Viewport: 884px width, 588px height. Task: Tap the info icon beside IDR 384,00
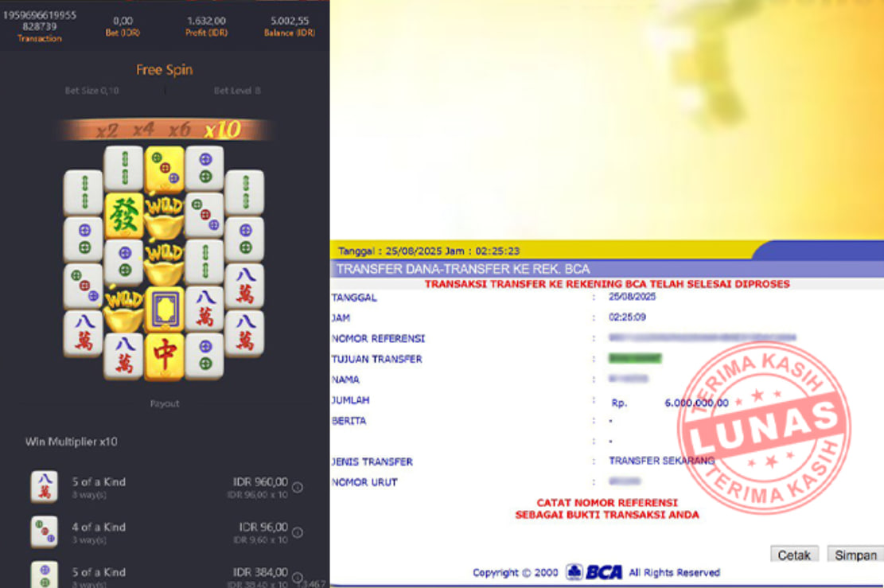pyautogui.click(x=298, y=578)
